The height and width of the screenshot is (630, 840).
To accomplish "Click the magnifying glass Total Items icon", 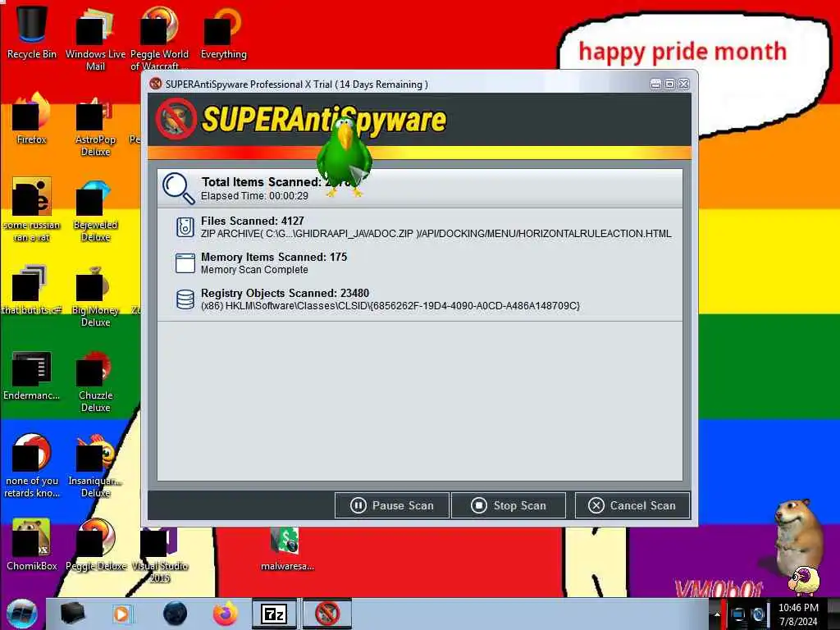I will click(178, 188).
